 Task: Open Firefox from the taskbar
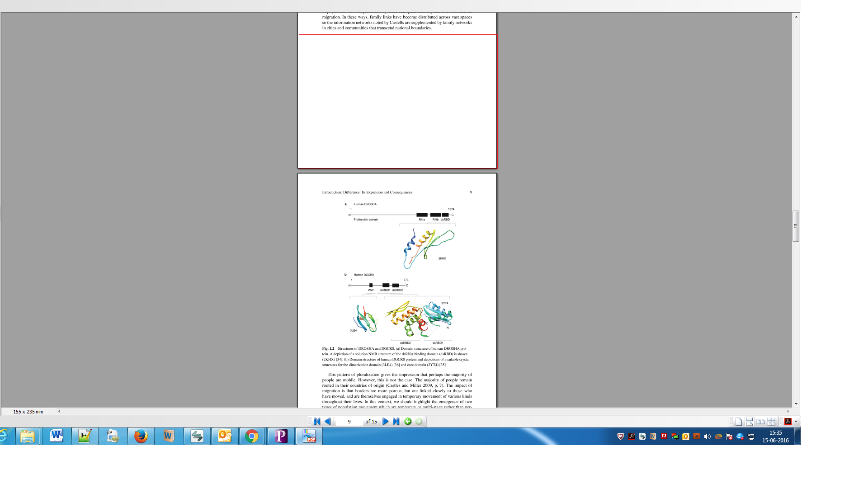(141, 436)
